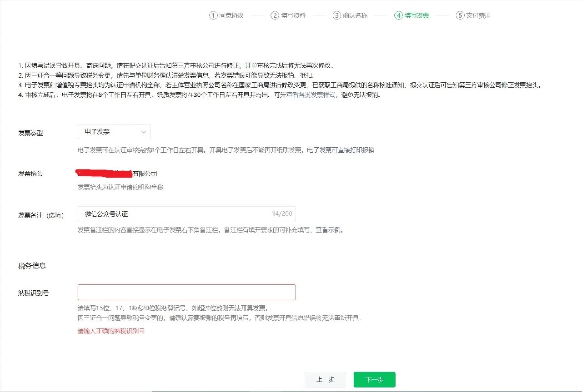Click the step 5 circle icon 支付费用
The image size is (582, 392).
pyautogui.click(x=460, y=15)
